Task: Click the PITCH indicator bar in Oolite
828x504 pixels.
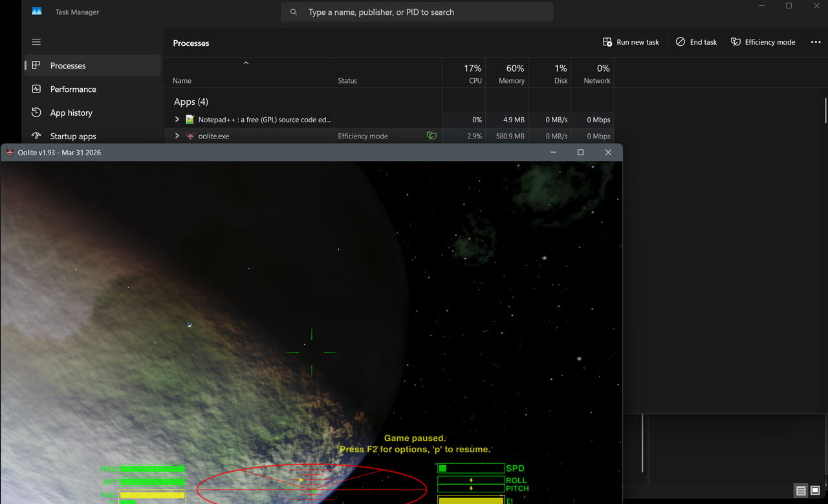Action: pos(471,488)
